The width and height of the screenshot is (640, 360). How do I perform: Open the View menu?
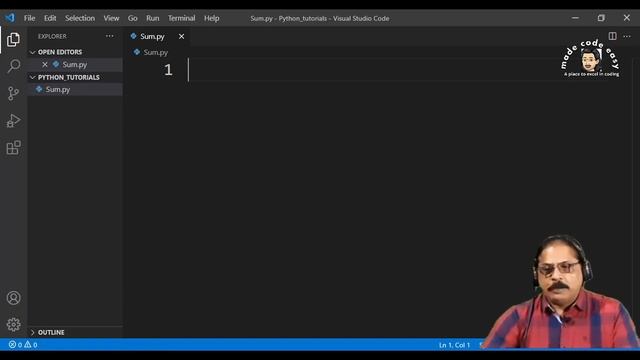tap(111, 18)
